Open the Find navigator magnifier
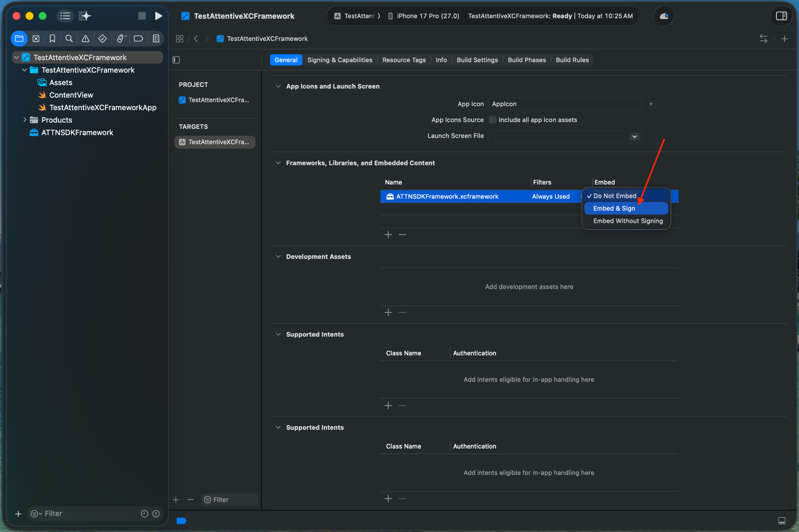Image resolution: width=799 pixels, height=532 pixels. 69,39
